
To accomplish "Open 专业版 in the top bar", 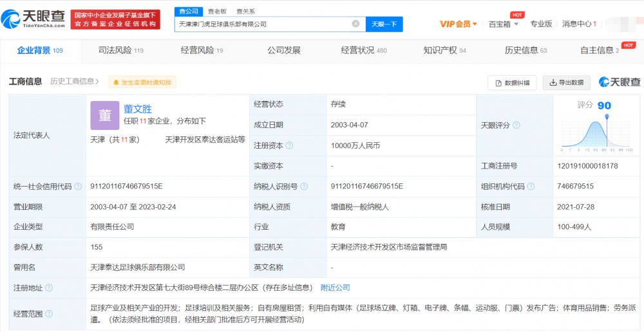I will pos(541,24).
